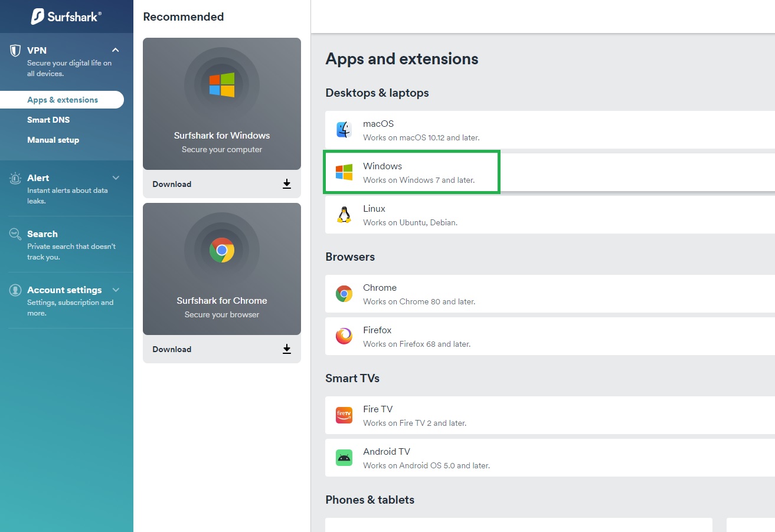Click Download text for Surfshark for Chrome
This screenshot has height=532, width=775.
coord(172,349)
